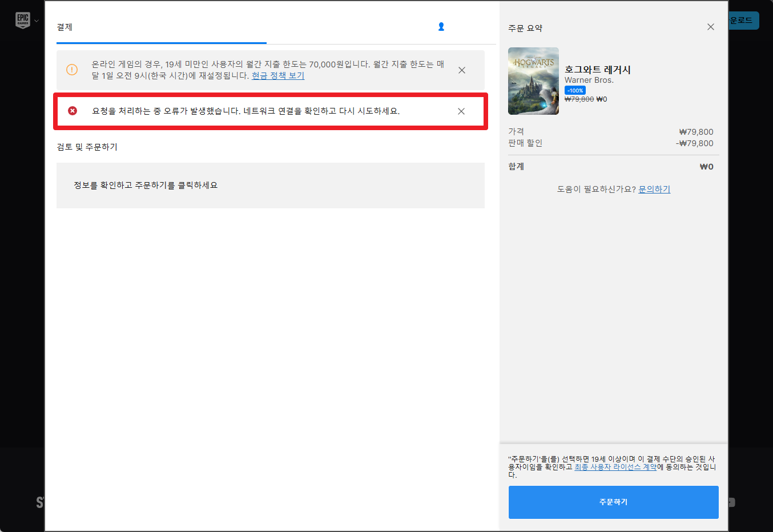Click the Epic Games logo icon
Viewport: 773px width, 532px height.
(23, 21)
